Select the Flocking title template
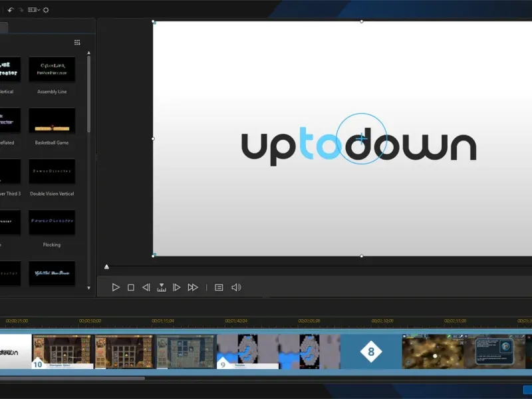 (52, 222)
